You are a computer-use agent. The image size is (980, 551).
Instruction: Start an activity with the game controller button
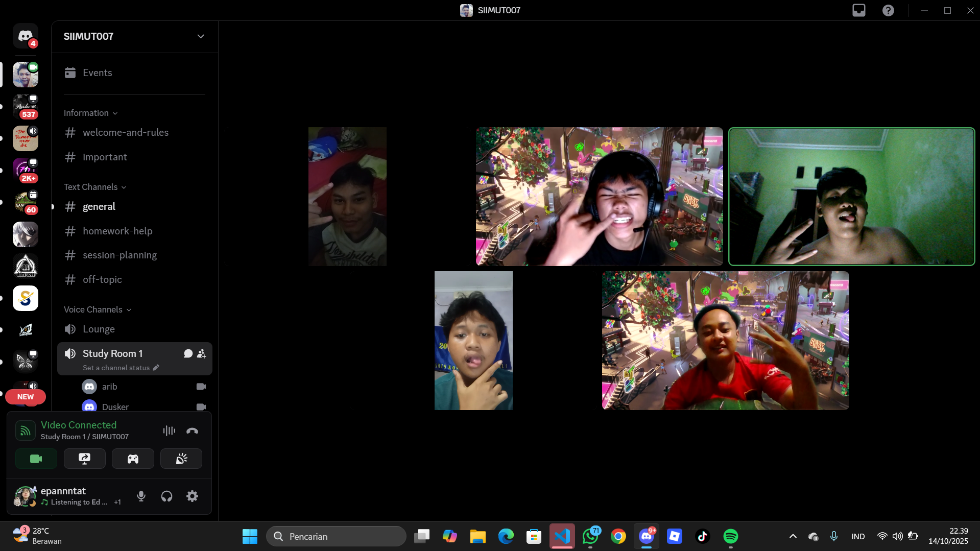133,459
